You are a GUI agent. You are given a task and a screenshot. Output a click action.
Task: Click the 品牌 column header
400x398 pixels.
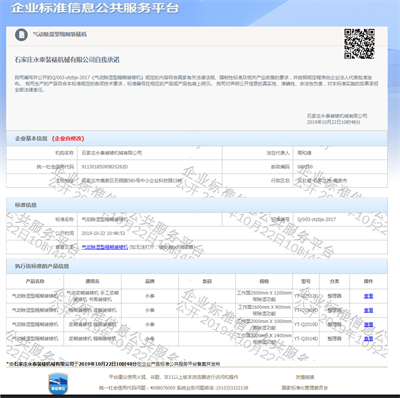150,281
